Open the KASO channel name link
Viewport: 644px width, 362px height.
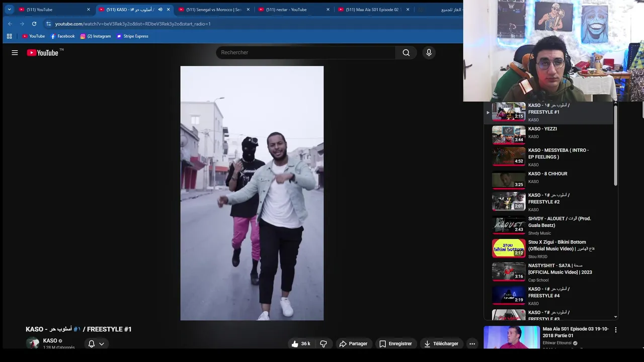(50, 341)
